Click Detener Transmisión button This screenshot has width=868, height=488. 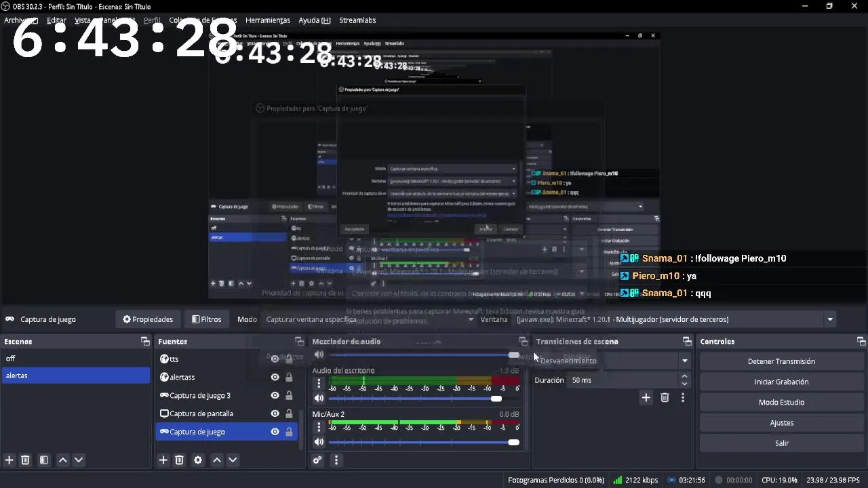(782, 361)
